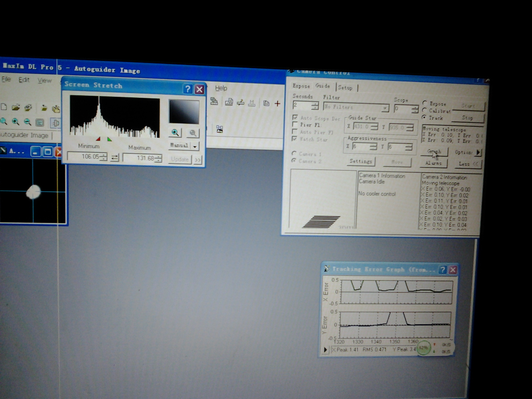Select Camera 1 radio button

pyautogui.click(x=294, y=153)
